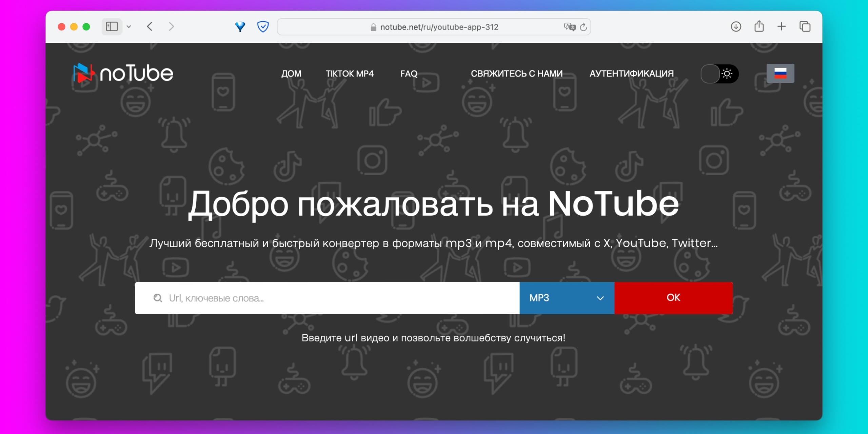
Task: Click the magnifier icon in the search field
Action: click(158, 298)
